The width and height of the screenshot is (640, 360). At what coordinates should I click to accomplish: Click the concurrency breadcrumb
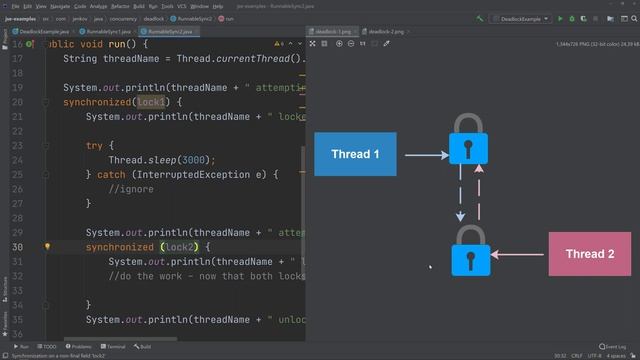[122, 19]
